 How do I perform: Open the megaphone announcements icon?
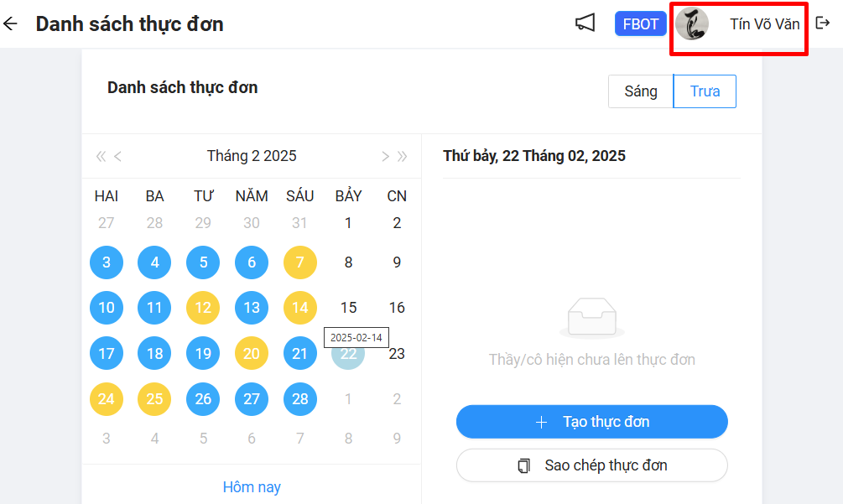coord(585,23)
